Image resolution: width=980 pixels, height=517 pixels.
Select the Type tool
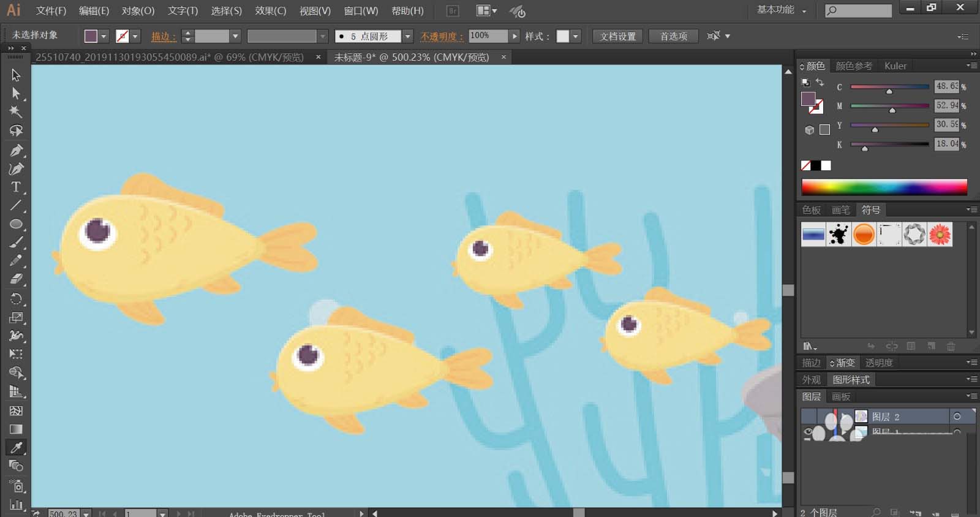point(16,187)
